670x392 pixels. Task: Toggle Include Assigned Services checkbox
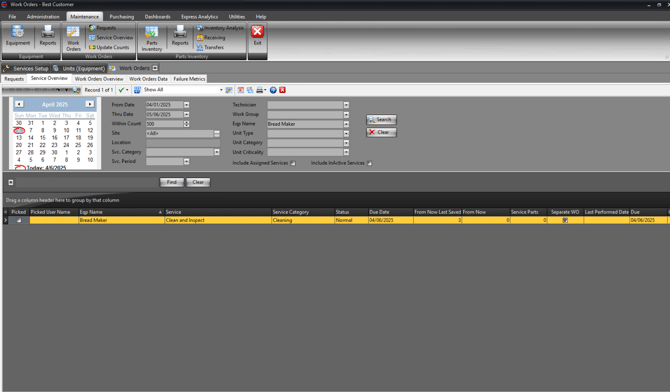pyautogui.click(x=293, y=163)
